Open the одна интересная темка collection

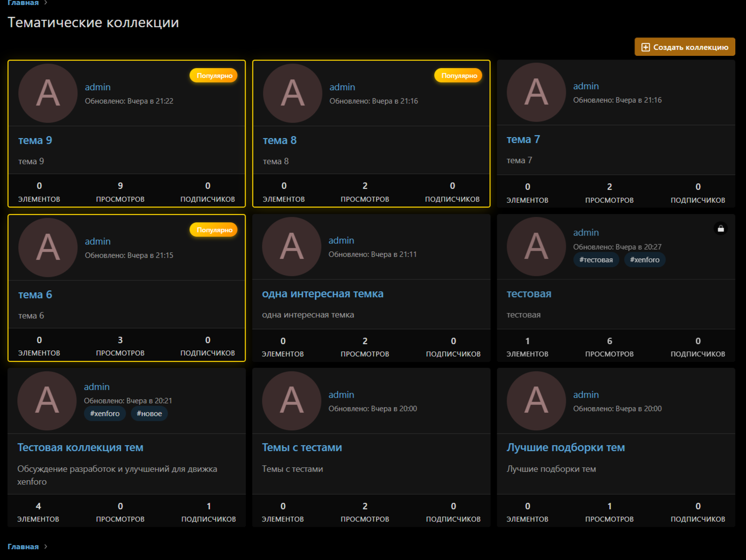click(x=323, y=294)
